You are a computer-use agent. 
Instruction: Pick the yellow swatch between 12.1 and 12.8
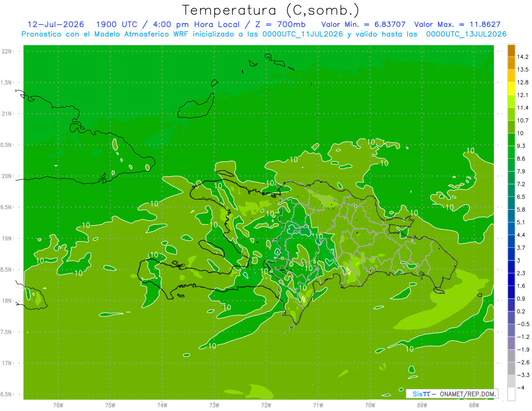pos(511,89)
